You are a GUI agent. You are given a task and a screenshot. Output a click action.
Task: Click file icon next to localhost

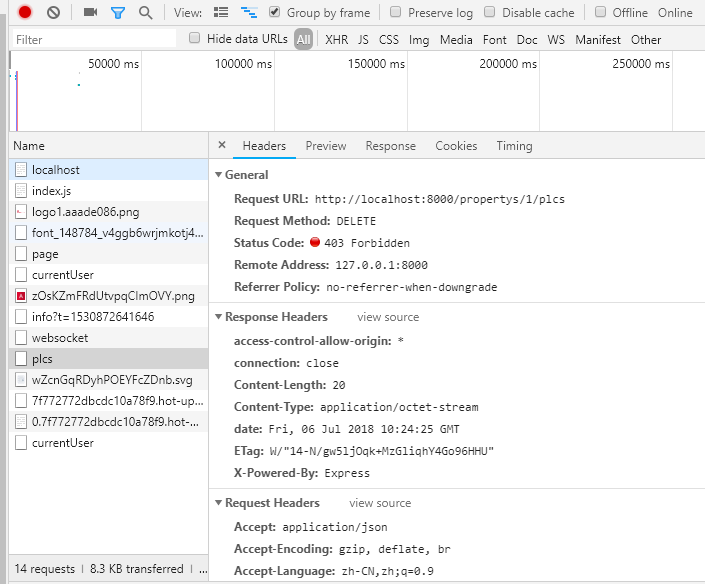point(21,169)
